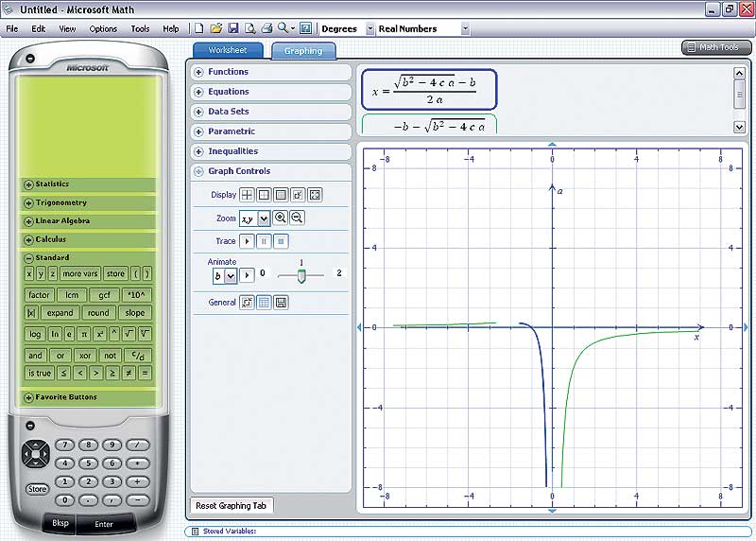Screen dimensions: 756x541
Task: Click the equation list scroll down arrow
Action: click(739, 127)
